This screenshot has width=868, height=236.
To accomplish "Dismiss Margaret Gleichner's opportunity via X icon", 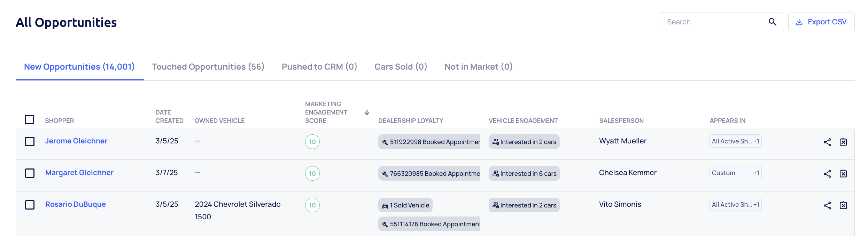I will [843, 174].
